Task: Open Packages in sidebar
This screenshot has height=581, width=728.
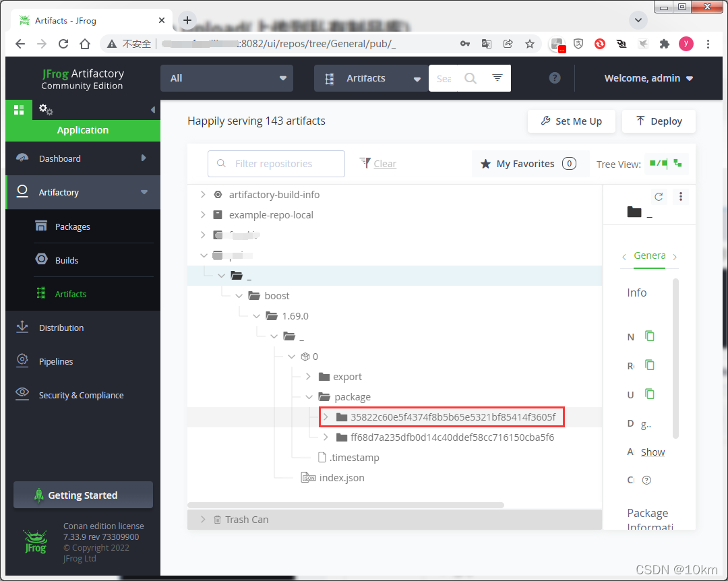Action: [x=72, y=226]
